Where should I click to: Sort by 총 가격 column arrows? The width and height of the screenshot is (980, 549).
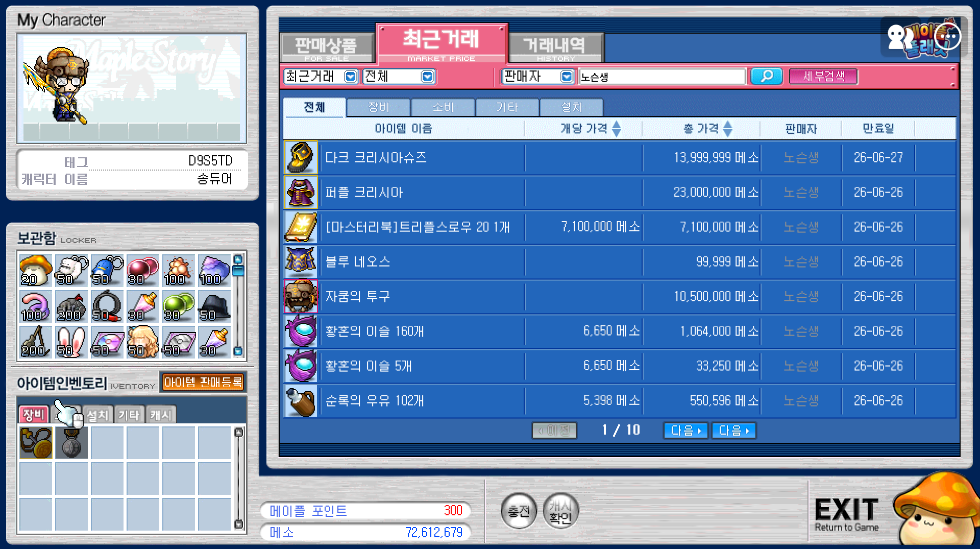tap(728, 129)
